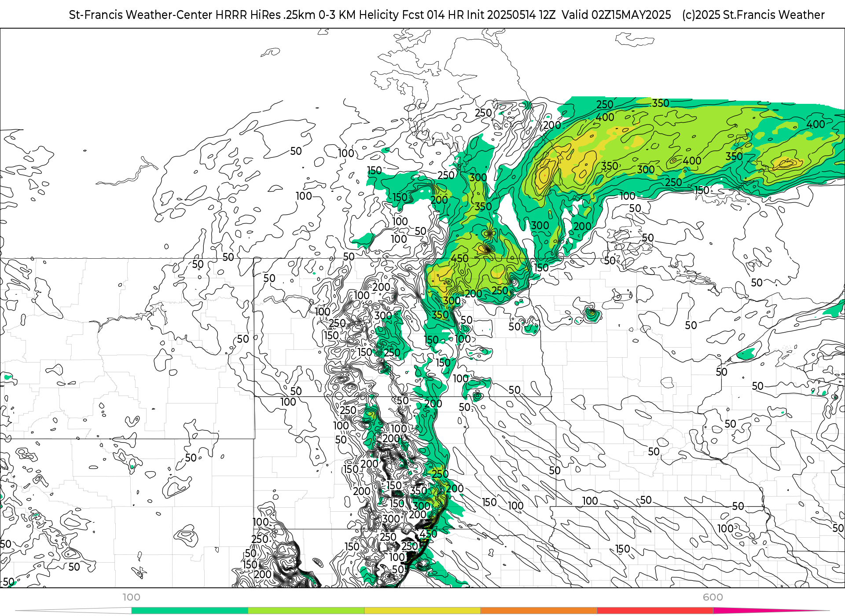Click the 'Init 20250514 12Z' text in the header
The width and height of the screenshot is (845, 616).
click(x=510, y=15)
